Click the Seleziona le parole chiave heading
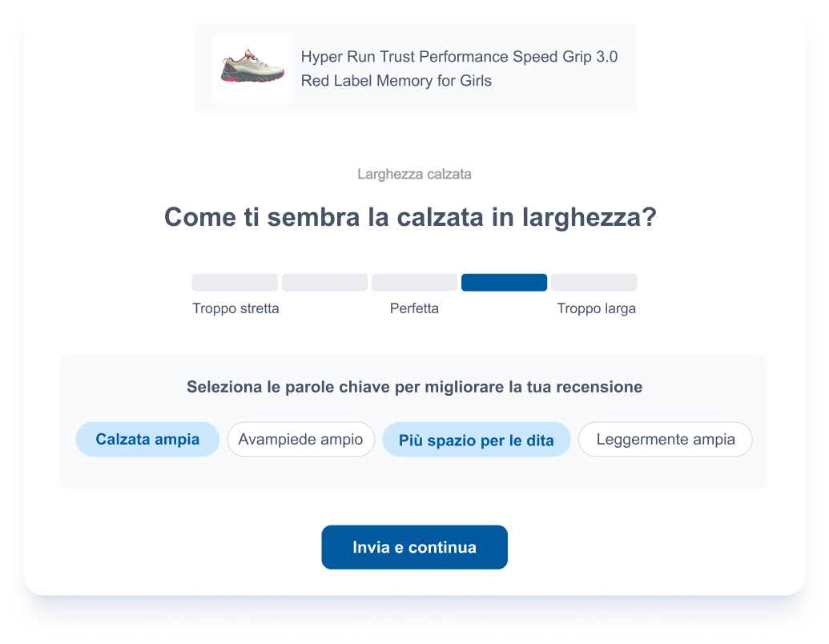 pyautogui.click(x=415, y=387)
